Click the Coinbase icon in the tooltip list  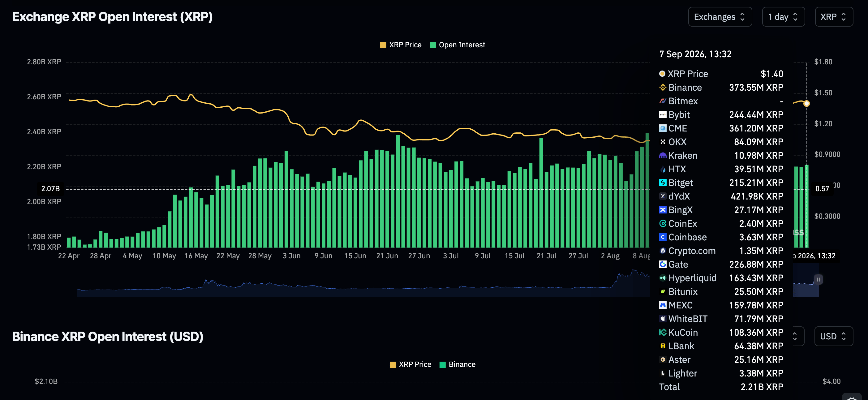tap(663, 237)
